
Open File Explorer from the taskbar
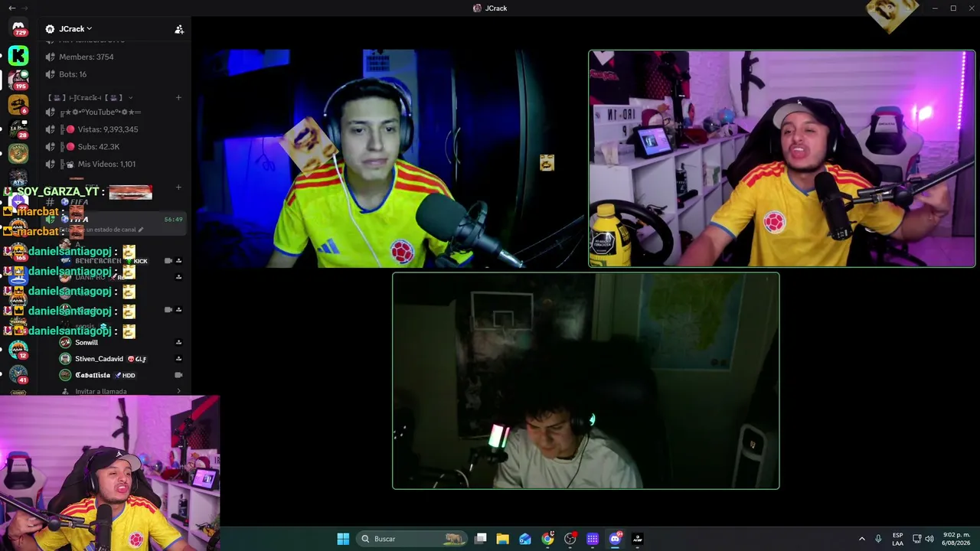(x=503, y=539)
